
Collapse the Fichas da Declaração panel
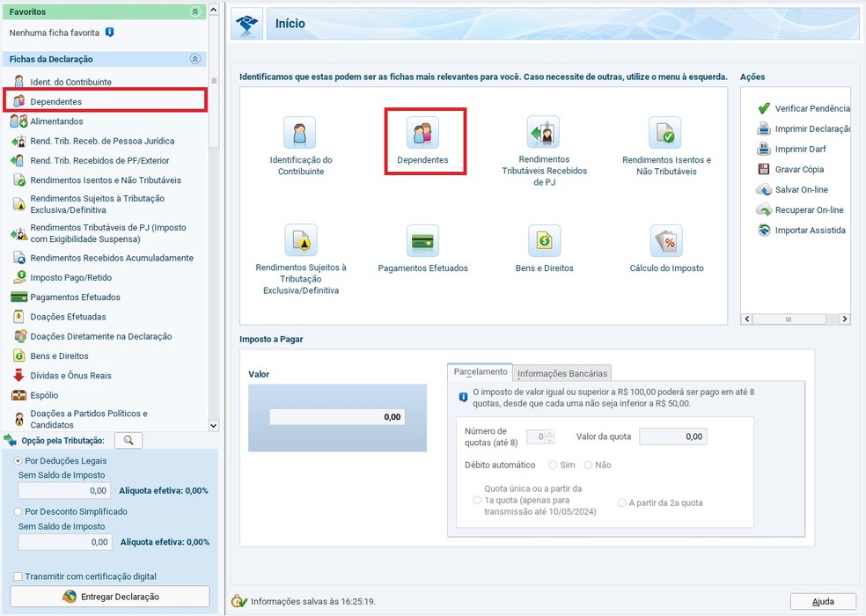click(x=194, y=59)
